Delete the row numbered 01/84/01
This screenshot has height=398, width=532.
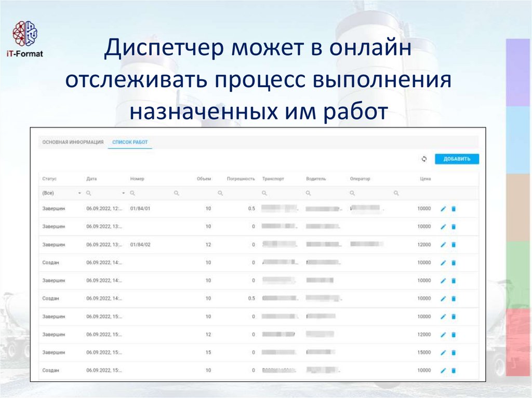454,209
